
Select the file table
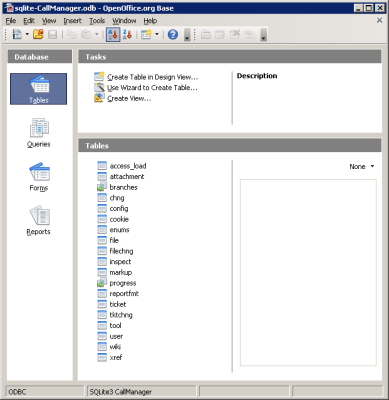(x=114, y=240)
